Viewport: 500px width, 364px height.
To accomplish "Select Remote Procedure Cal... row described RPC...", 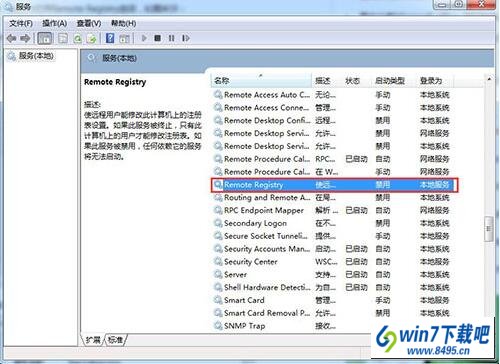I will [333, 159].
